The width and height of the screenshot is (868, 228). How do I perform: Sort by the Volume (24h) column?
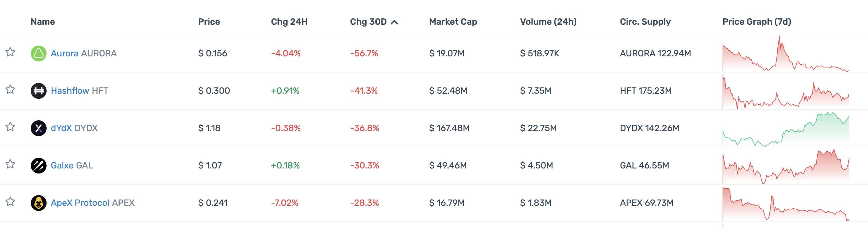click(548, 22)
